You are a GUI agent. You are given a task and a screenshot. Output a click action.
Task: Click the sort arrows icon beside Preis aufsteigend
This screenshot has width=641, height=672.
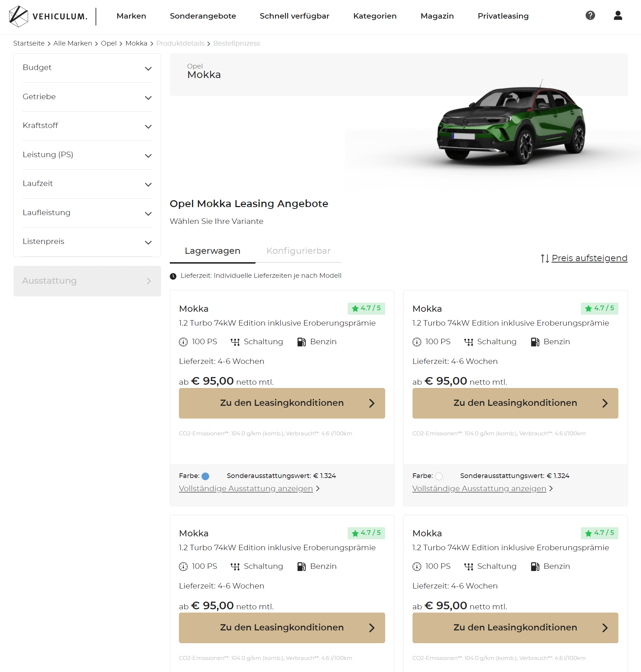tap(545, 259)
